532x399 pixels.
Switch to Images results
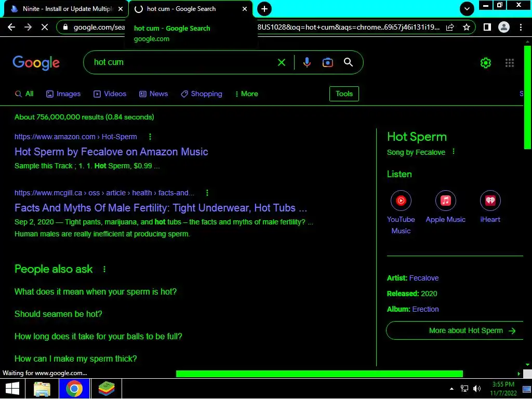click(63, 94)
